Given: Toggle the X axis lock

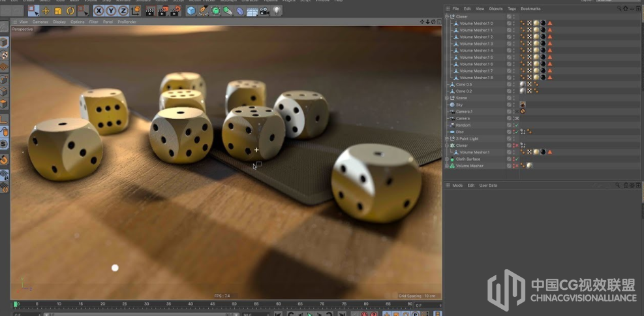Looking at the screenshot, I should (x=99, y=11).
